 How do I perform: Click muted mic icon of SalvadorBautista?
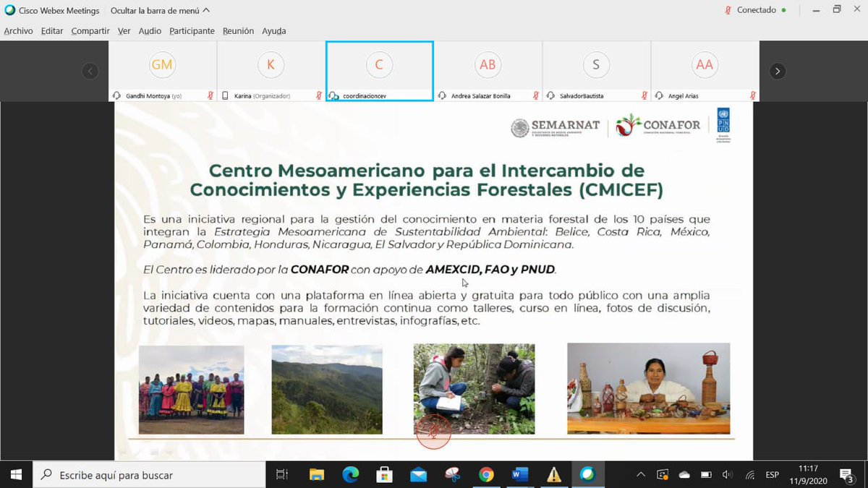pos(644,95)
